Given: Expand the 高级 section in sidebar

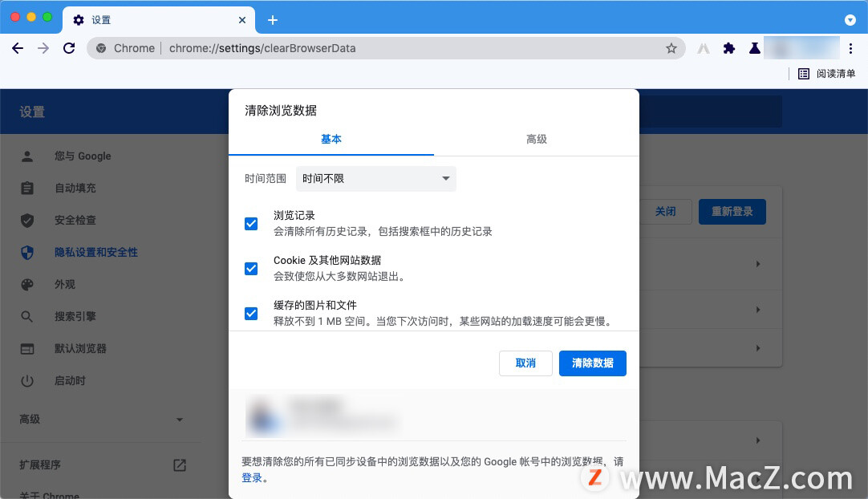Looking at the screenshot, I should (101, 420).
